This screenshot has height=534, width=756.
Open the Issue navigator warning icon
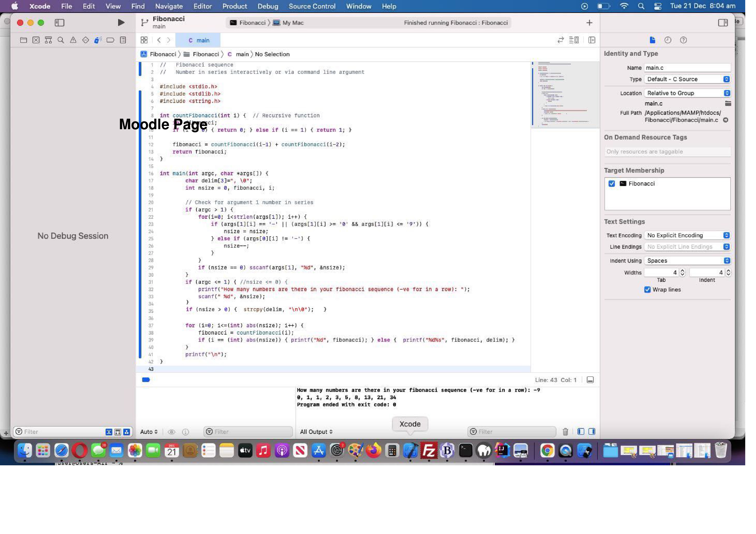click(x=73, y=40)
